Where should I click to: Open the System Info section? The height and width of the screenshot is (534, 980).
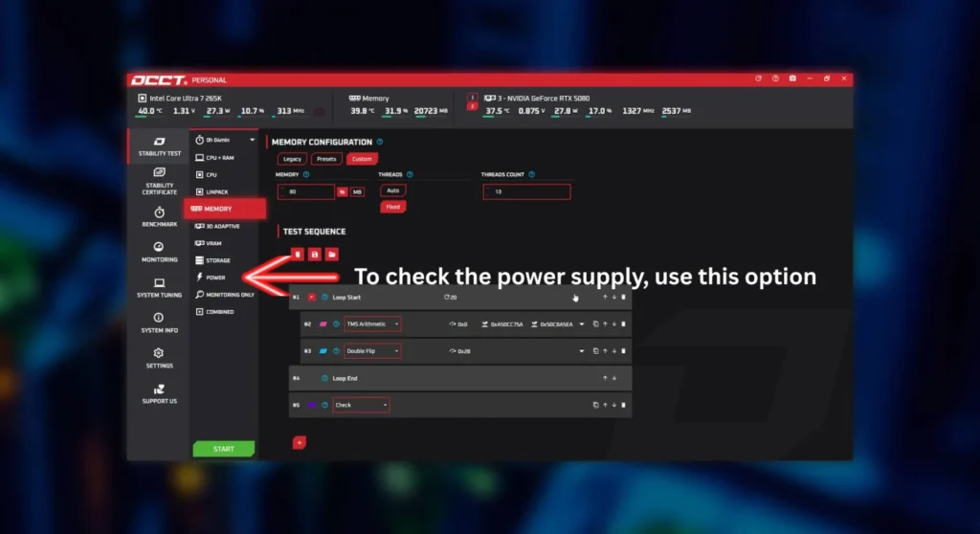pyautogui.click(x=160, y=323)
